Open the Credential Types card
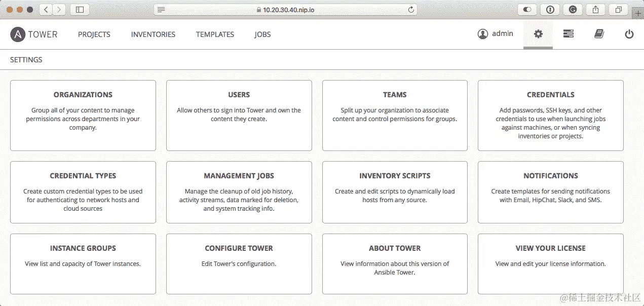Image resolution: width=644 pixels, height=306 pixels. tap(83, 192)
